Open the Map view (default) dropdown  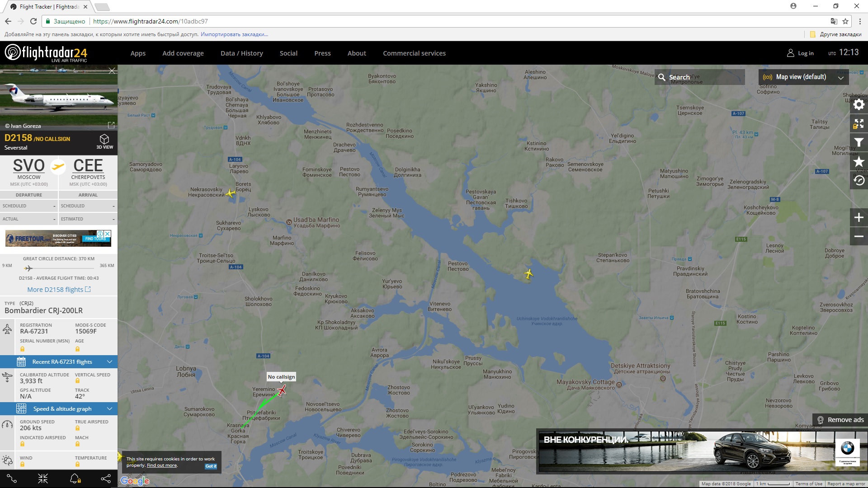point(803,77)
